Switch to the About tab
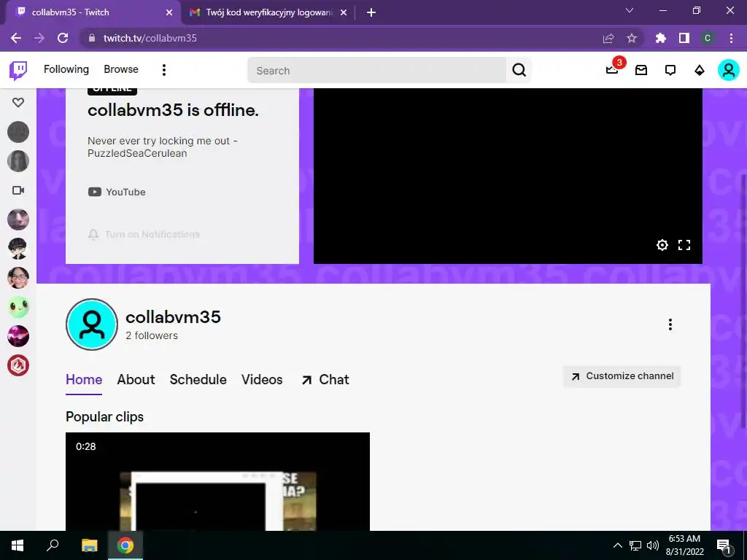Screen dimensions: 747x560 136,379
